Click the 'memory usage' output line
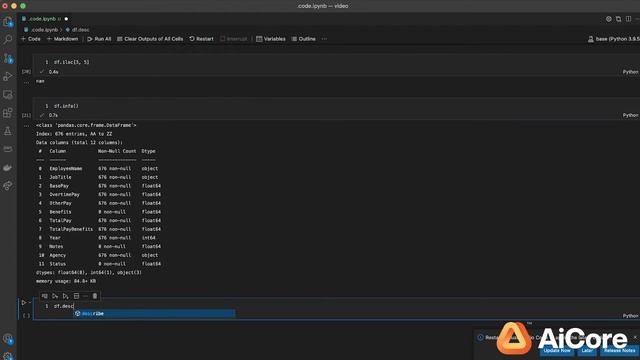Image resolution: width=640 pixels, height=360 pixels. 66,281
